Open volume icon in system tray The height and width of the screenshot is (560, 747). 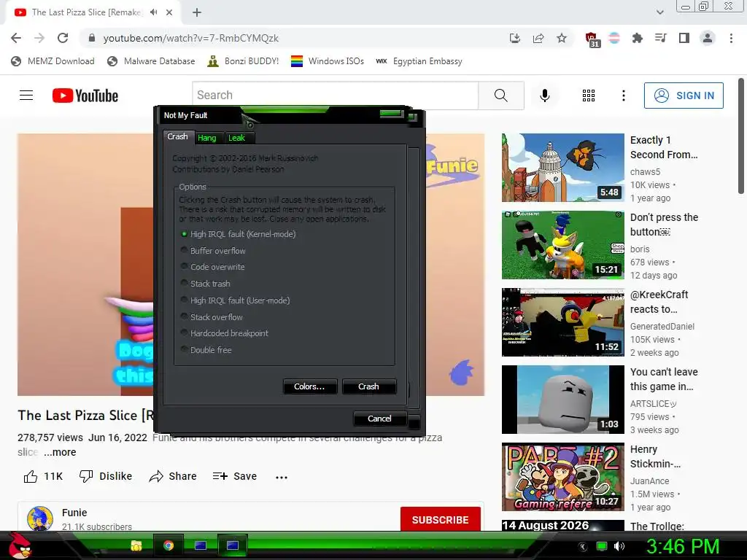click(619, 546)
